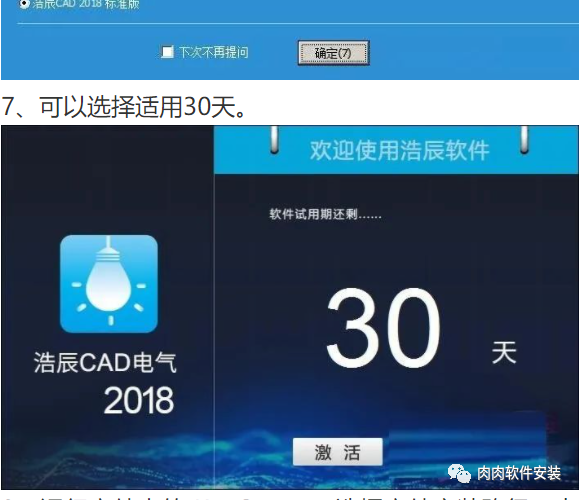The width and height of the screenshot is (580, 500).
Task: Click the 天 unit text
Action: pyautogui.click(x=504, y=352)
